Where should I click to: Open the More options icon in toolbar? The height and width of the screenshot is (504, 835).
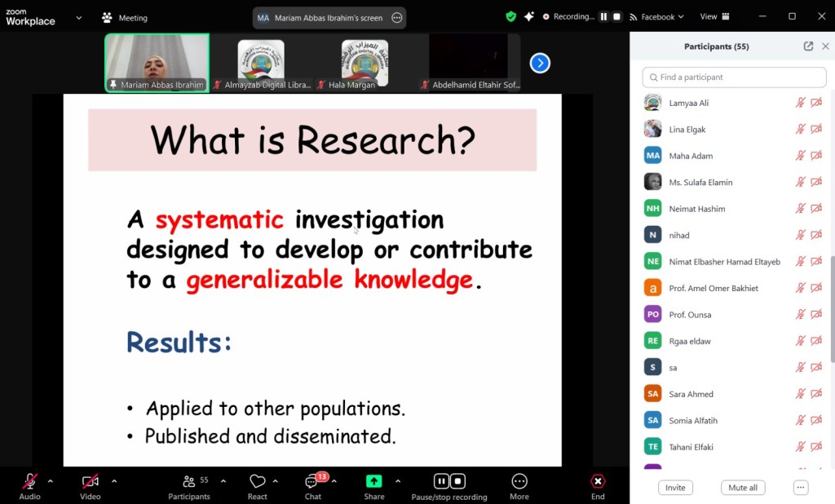(519, 481)
